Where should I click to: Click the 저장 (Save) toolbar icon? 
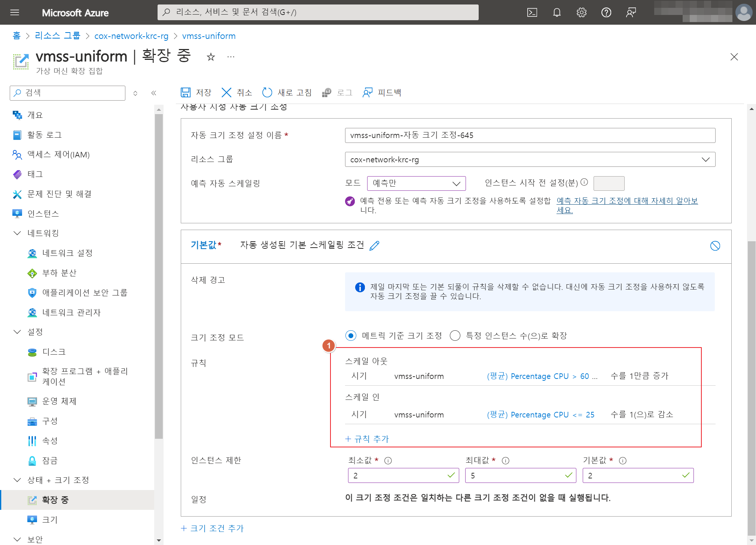[186, 92]
